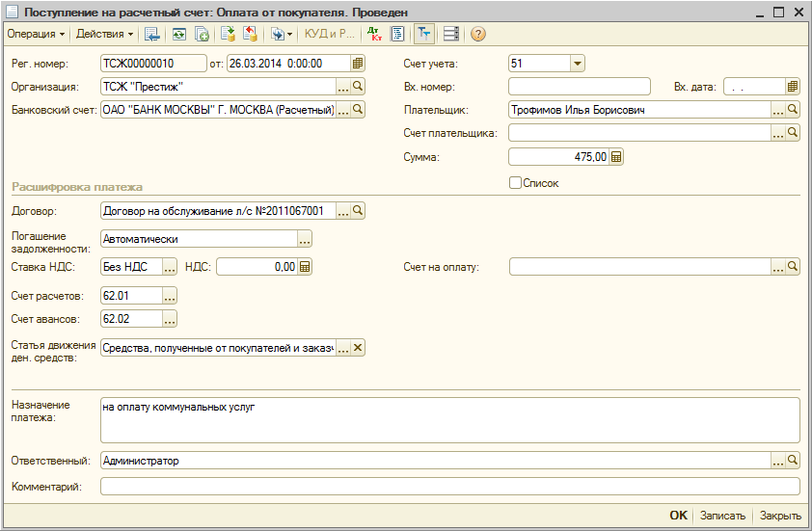Click the unpost document icon with the red arrow
This screenshot has height=531, width=812.
251,34
